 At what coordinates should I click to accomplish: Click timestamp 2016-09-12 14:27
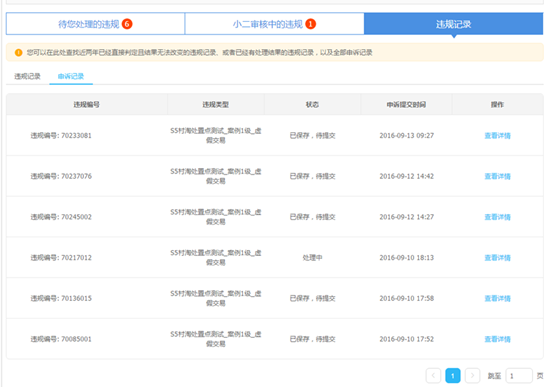click(407, 217)
